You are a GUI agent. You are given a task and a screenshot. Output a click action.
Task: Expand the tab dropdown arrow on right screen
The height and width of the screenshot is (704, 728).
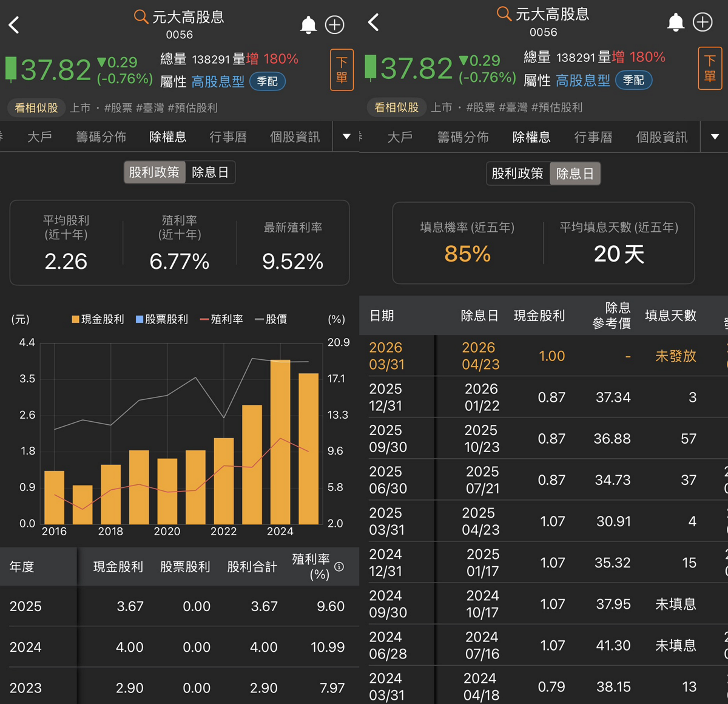[x=715, y=137]
